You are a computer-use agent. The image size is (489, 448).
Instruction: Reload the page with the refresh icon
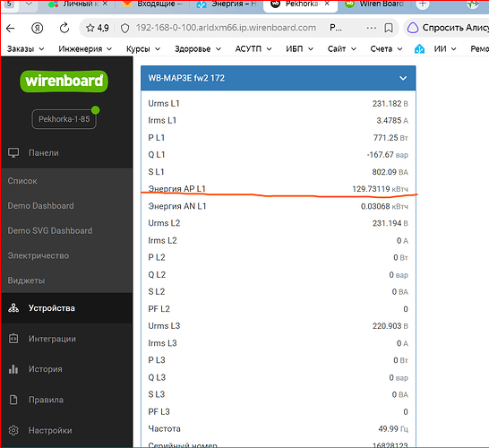[64, 28]
